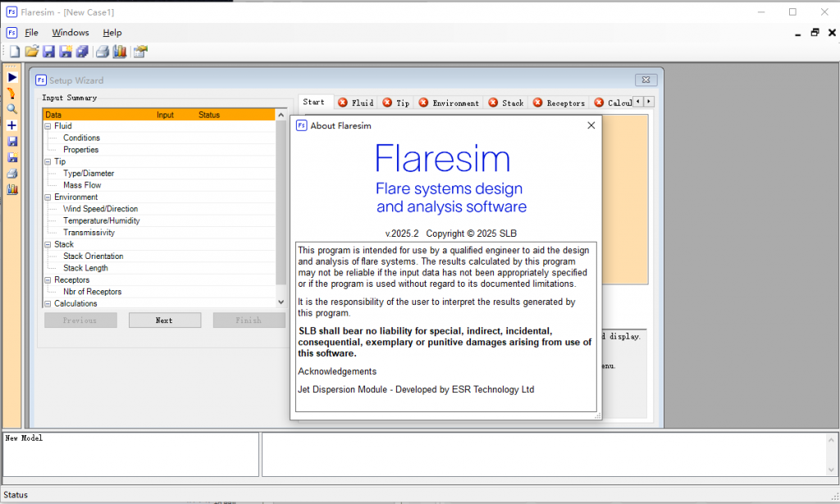
Task: Click the Input Summary scrollbar down arrow
Action: (281, 302)
